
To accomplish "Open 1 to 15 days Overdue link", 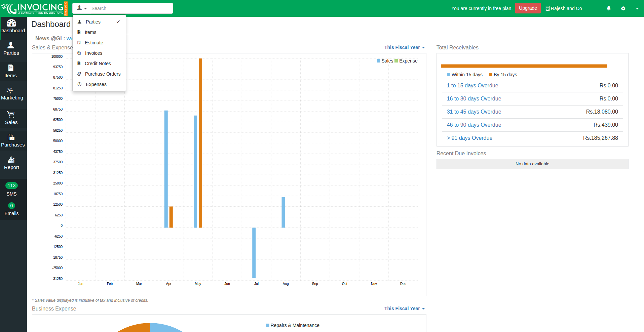I will [x=472, y=86].
